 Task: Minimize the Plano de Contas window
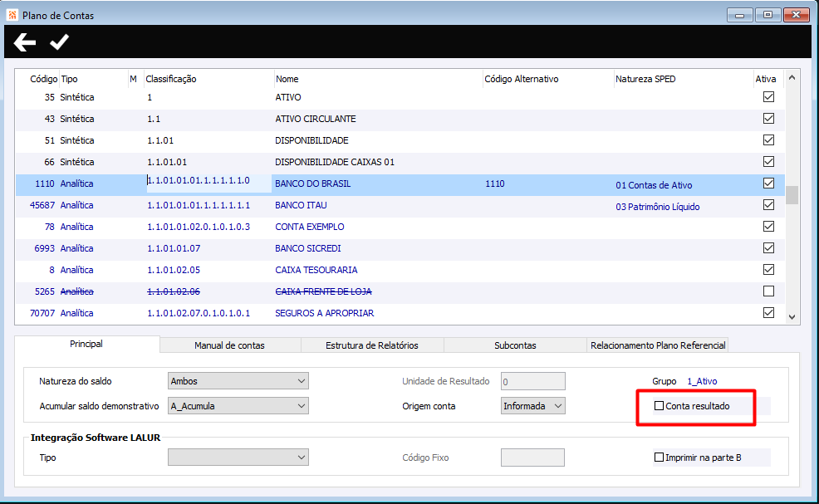point(739,15)
